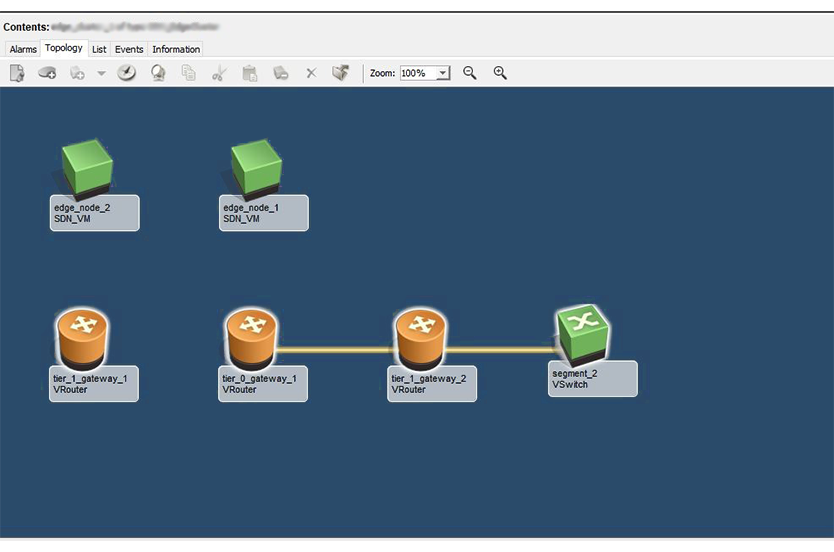The image size is (834, 552).
Task: Click the new document toolbar icon
Action: click(17, 73)
